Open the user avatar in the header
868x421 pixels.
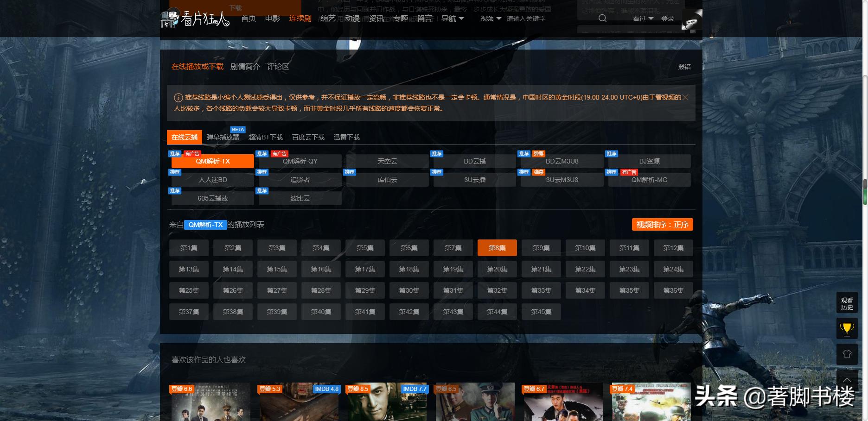[692, 19]
